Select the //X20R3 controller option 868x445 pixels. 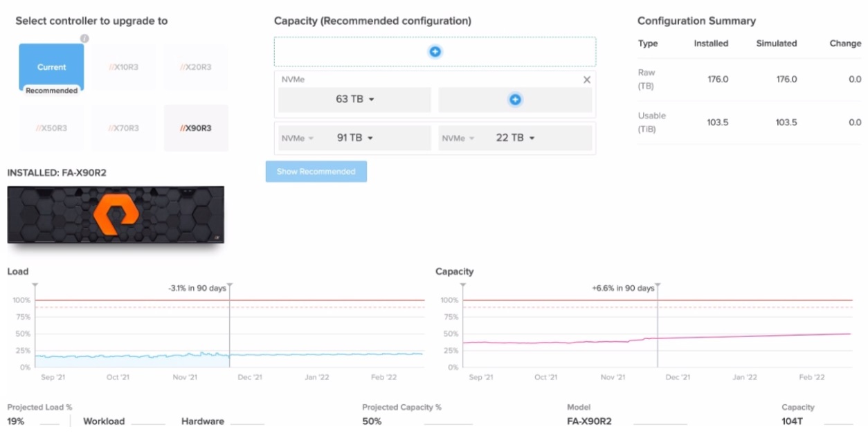pos(196,68)
